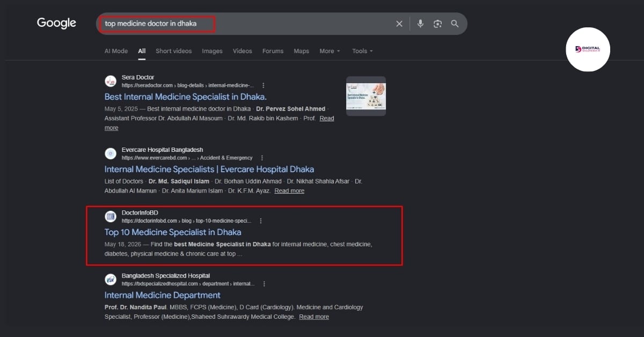Image resolution: width=644 pixels, height=337 pixels.
Task: Click the doctorinfobd.com URL breadcrumb
Action: 187,221
